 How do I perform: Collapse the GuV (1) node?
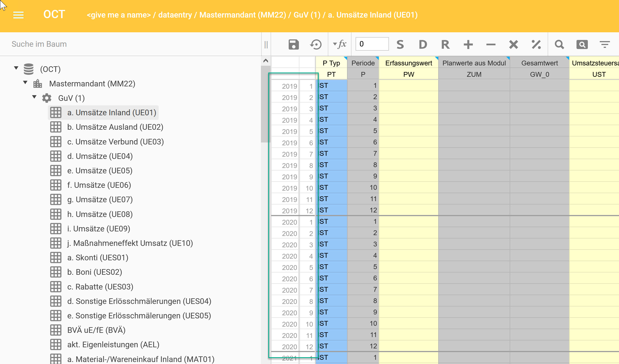coord(34,97)
